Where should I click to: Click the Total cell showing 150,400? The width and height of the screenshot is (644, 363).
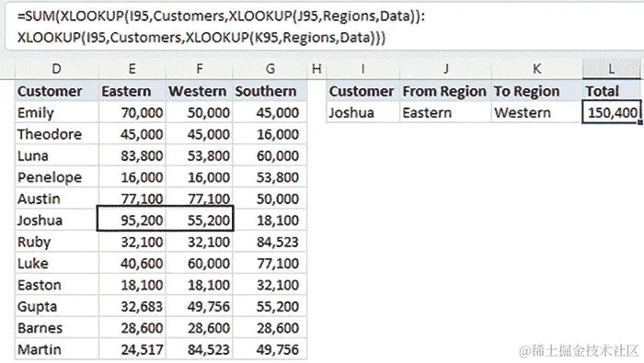click(x=611, y=112)
